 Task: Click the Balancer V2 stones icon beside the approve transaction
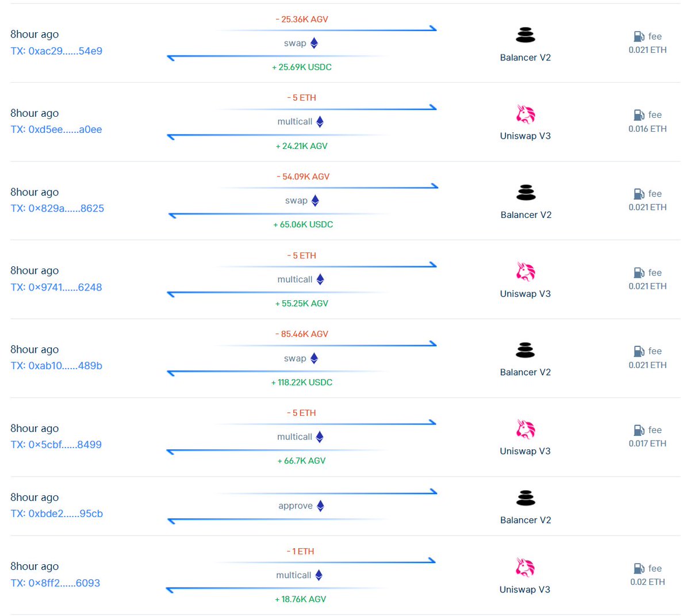coord(525,498)
